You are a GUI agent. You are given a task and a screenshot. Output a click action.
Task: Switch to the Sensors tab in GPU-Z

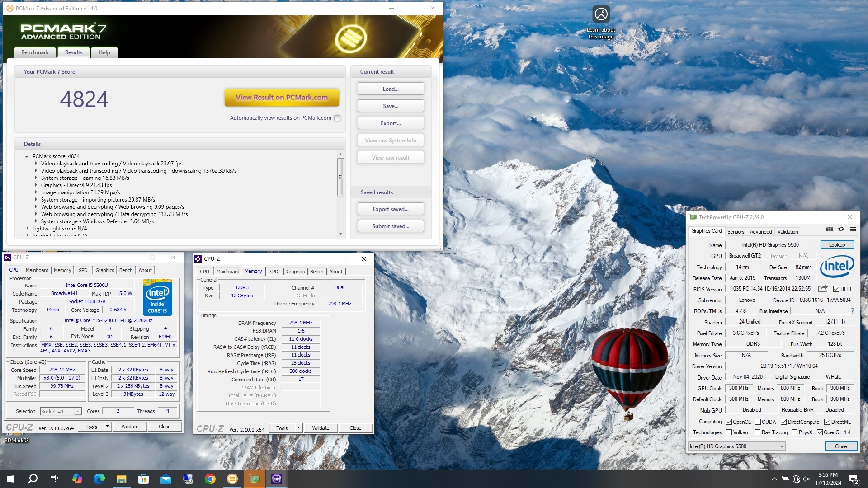[x=736, y=232]
